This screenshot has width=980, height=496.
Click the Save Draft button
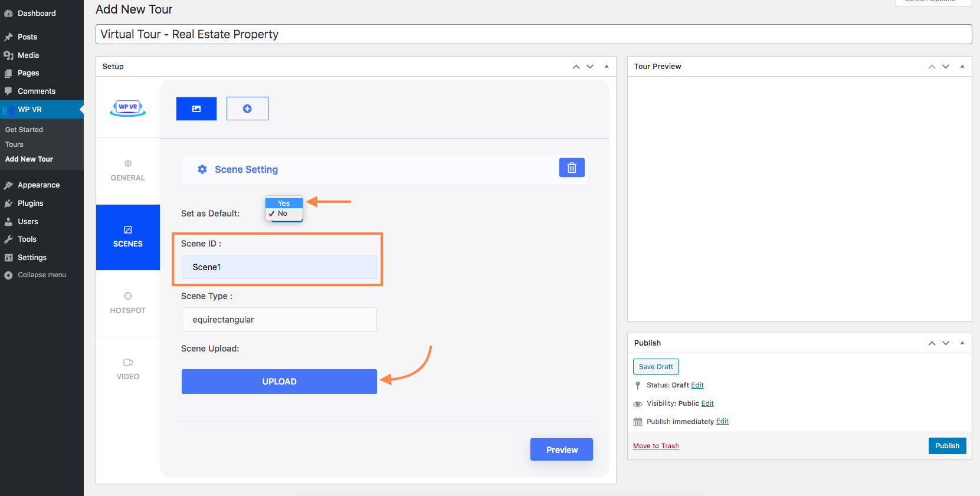[x=655, y=367]
